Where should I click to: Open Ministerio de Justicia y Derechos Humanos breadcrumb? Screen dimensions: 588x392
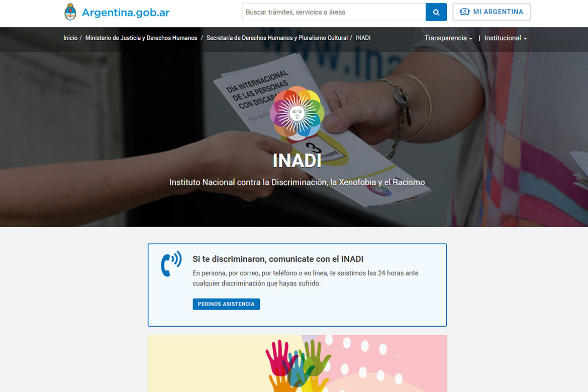pyautogui.click(x=141, y=38)
